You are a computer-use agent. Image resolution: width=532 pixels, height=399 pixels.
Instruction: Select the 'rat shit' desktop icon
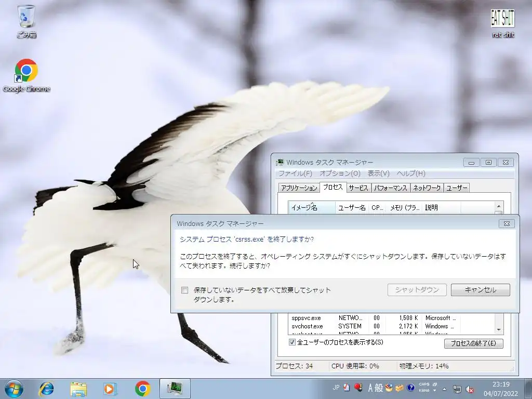[503, 23]
